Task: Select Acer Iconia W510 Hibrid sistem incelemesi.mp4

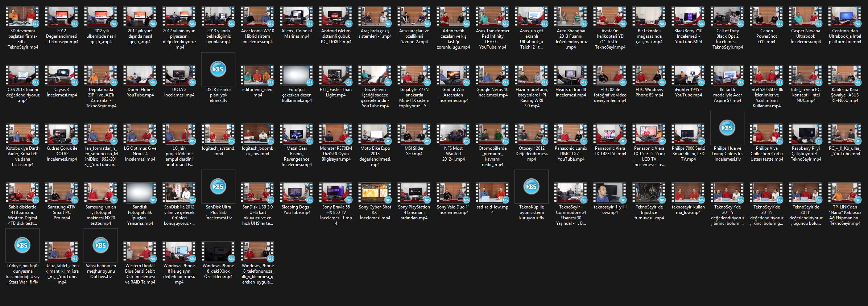Action: tap(257, 17)
